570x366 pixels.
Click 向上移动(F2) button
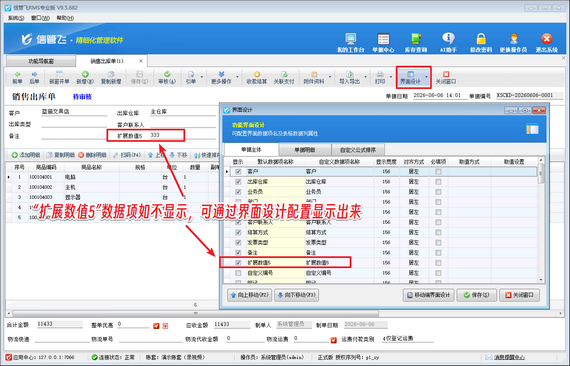tap(250, 295)
